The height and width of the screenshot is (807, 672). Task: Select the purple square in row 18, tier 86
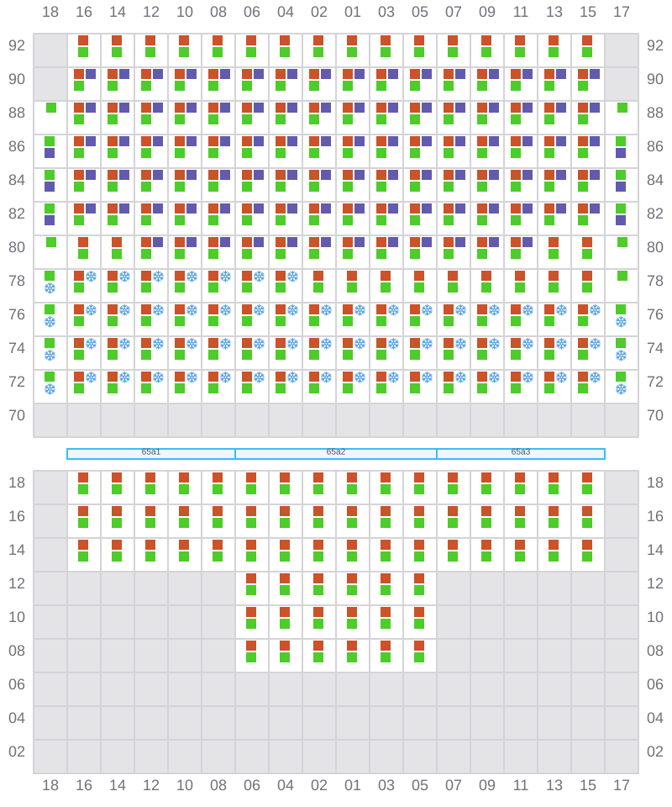pos(50,153)
